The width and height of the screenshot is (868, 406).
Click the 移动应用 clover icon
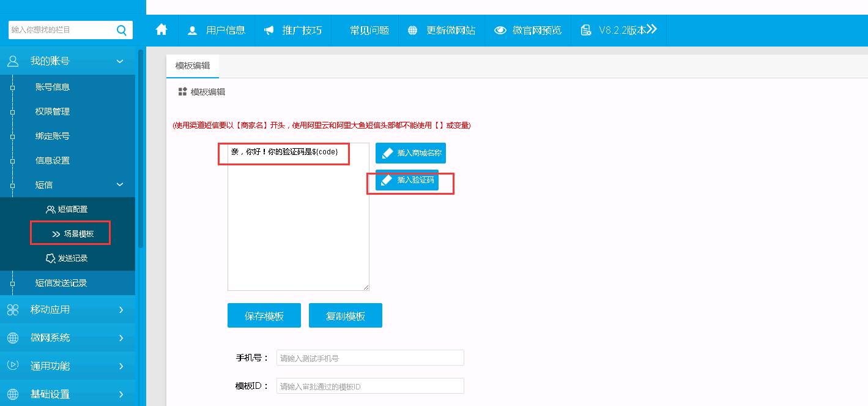13,309
